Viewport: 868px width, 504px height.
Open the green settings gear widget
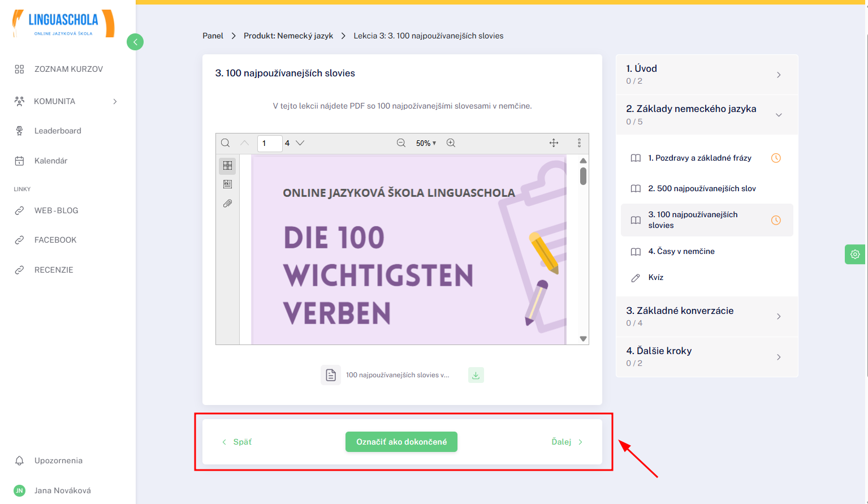[855, 255]
